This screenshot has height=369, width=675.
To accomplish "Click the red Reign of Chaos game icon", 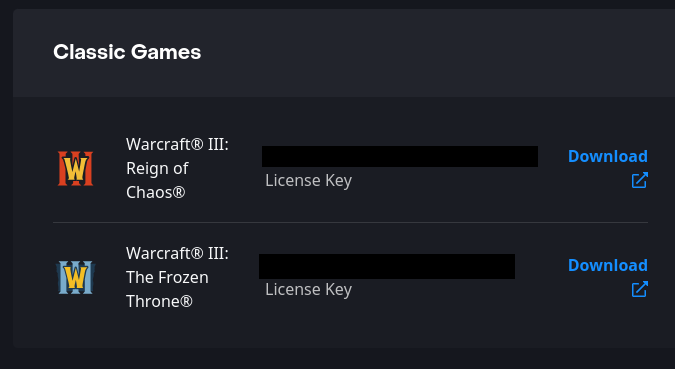I will [x=75, y=168].
